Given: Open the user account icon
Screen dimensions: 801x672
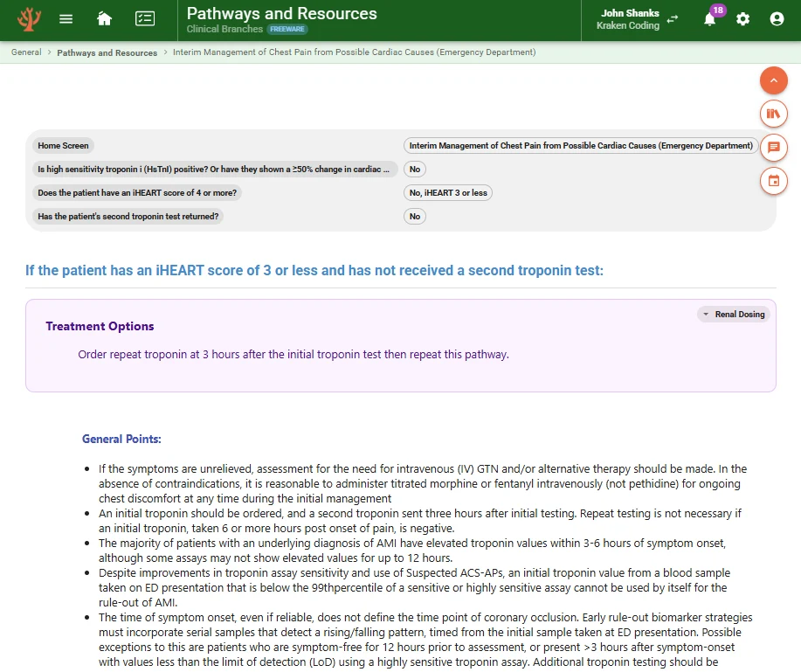Looking at the screenshot, I should coord(777,19).
